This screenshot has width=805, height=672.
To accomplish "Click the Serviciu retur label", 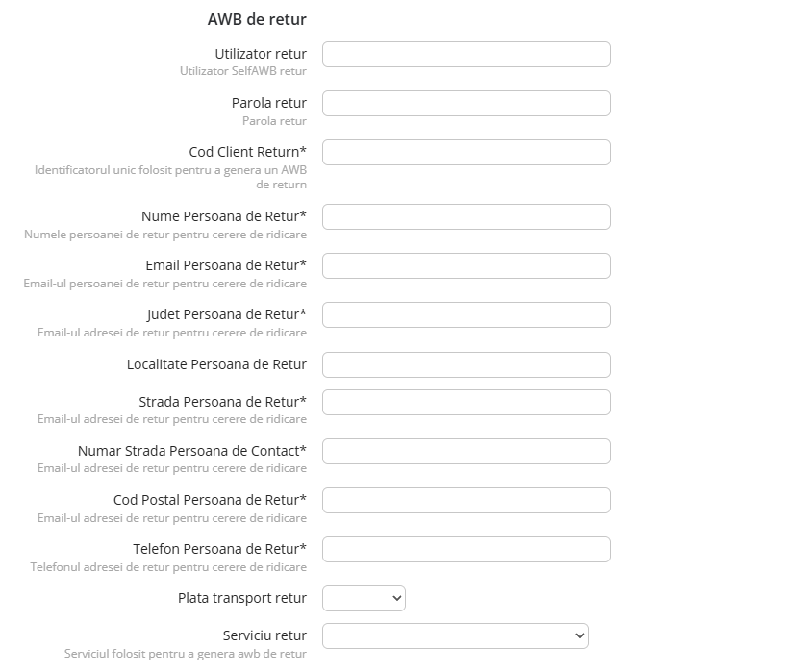I will [x=264, y=635].
